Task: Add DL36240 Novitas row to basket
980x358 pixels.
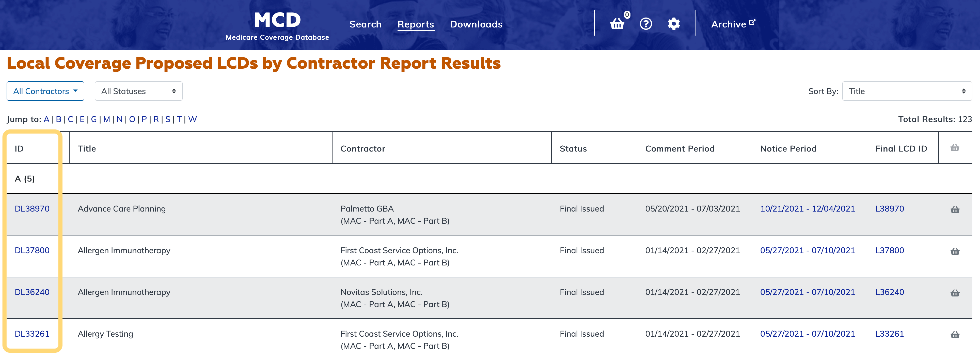Action: click(x=955, y=293)
